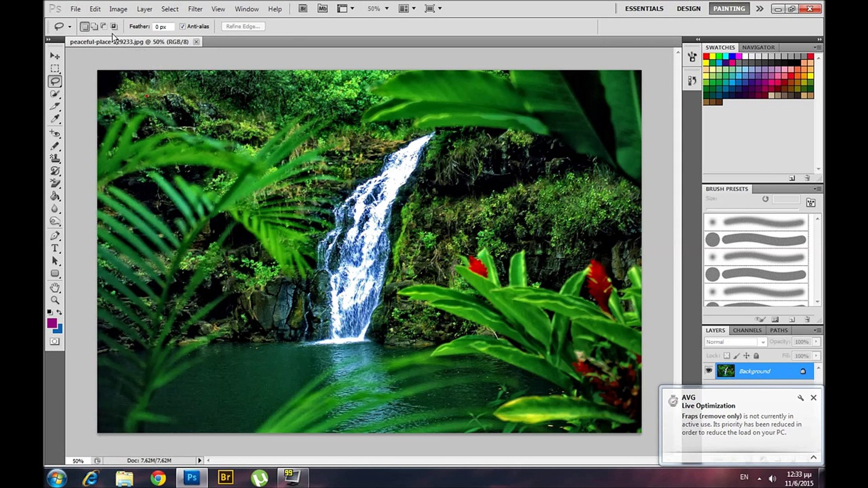Hide the Background layer with the eye
The height and width of the screenshot is (488, 868).
(x=708, y=371)
